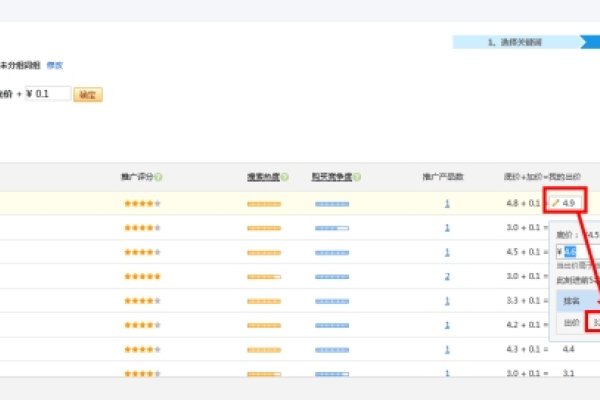Open the product count link in the 4.3 + 0.1 row

447,349
